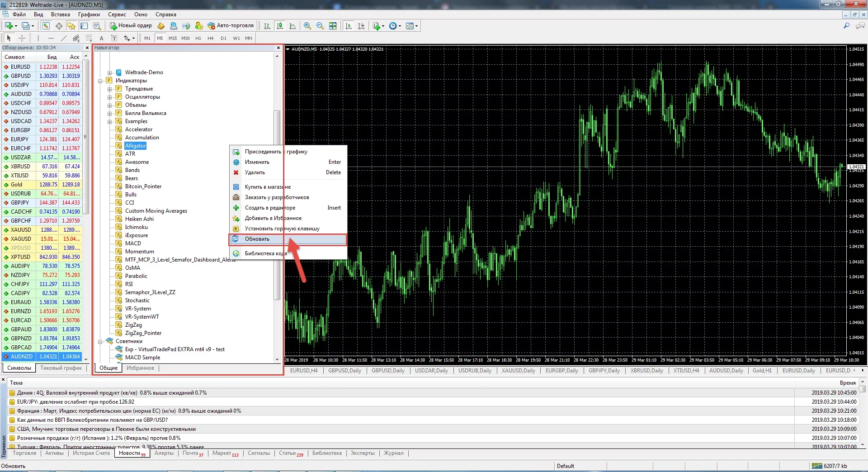The image size is (868, 472).
Task: Toggle chart shift icon
Action: 361,26
